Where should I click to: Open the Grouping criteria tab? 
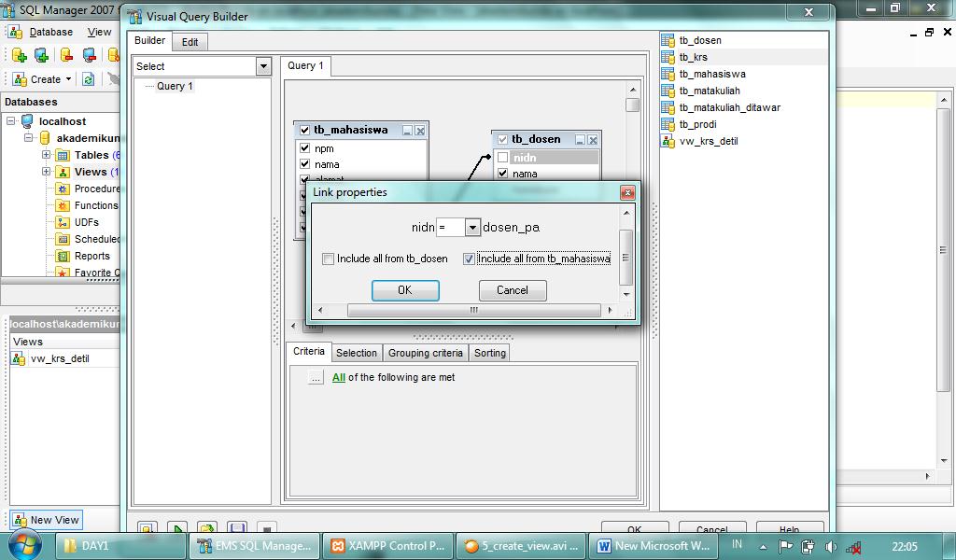pyautogui.click(x=425, y=353)
